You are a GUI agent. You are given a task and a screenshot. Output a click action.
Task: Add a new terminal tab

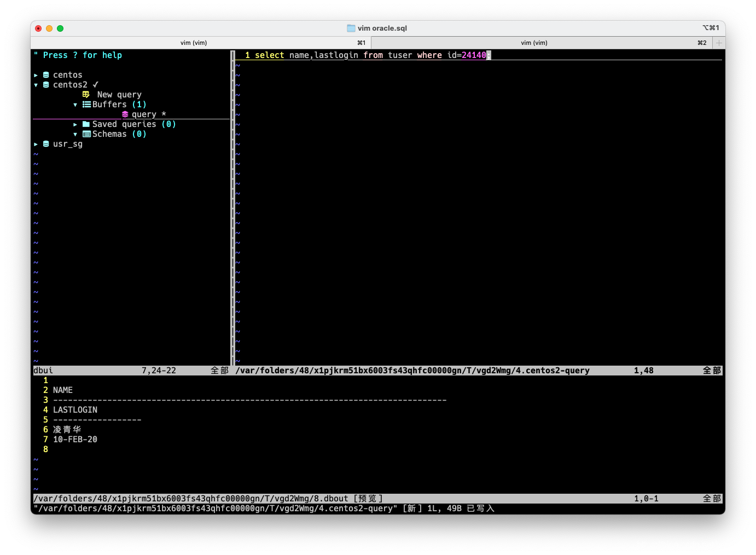(x=719, y=43)
